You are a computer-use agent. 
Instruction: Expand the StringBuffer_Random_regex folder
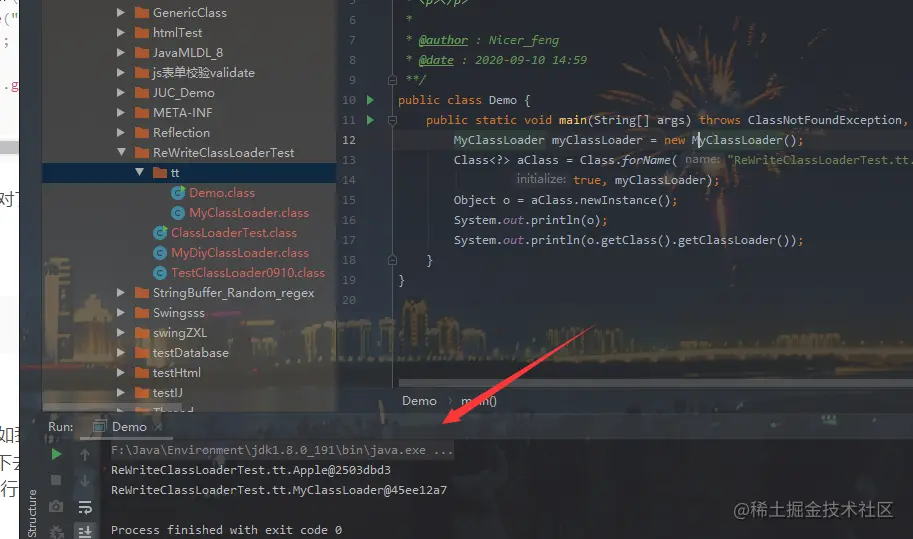pyautogui.click(x=121, y=293)
